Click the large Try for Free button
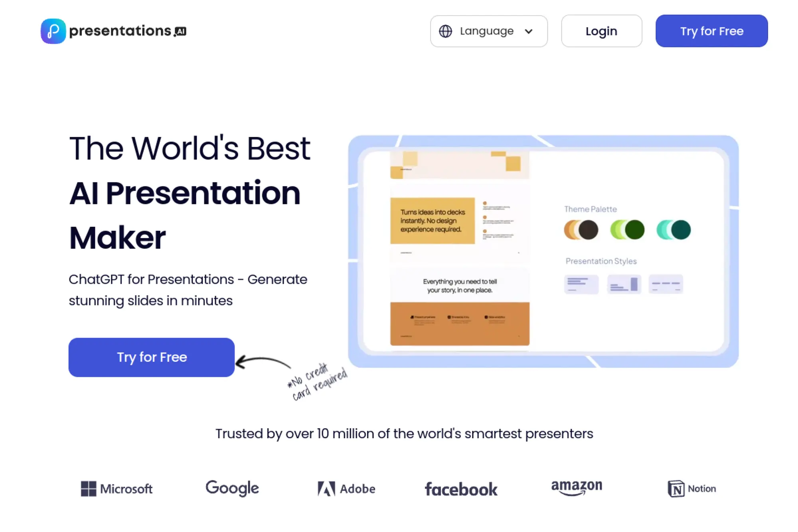The height and width of the screenshot is (532, 798). click(152, 357)
